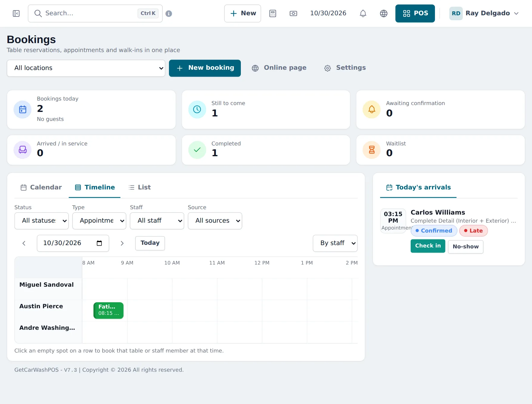The width and height of the screenshot is (532, 404).
Task: Open the Fati 08:15 booking block
Action: coord(108,310)
